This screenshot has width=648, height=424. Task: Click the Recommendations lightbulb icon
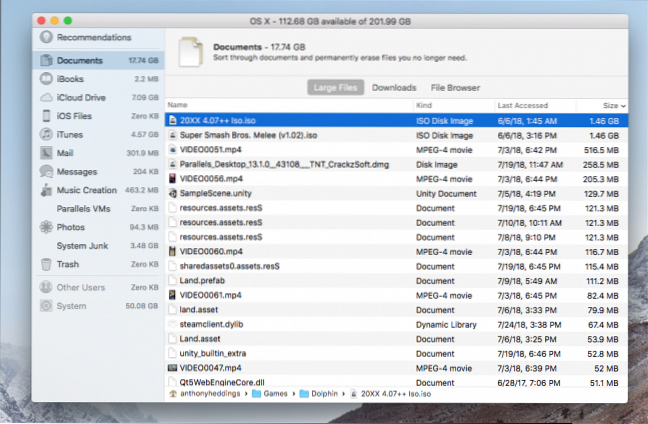tap(46, 37)
